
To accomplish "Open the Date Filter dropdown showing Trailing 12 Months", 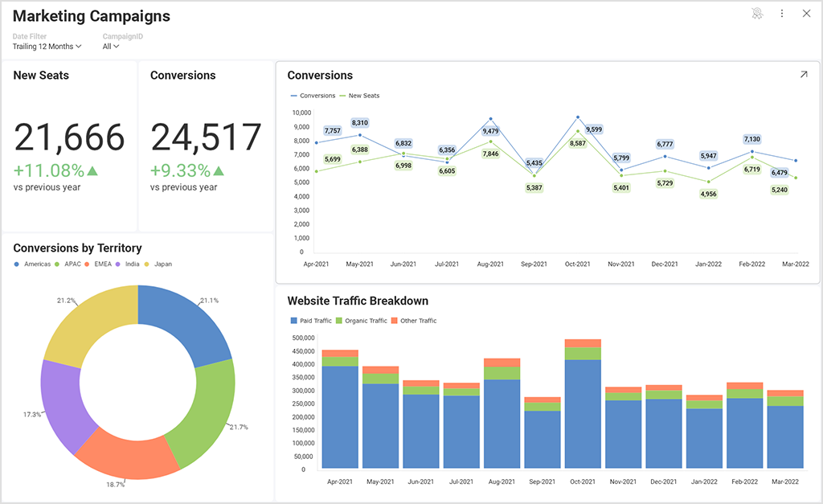I will coord(46,47).
